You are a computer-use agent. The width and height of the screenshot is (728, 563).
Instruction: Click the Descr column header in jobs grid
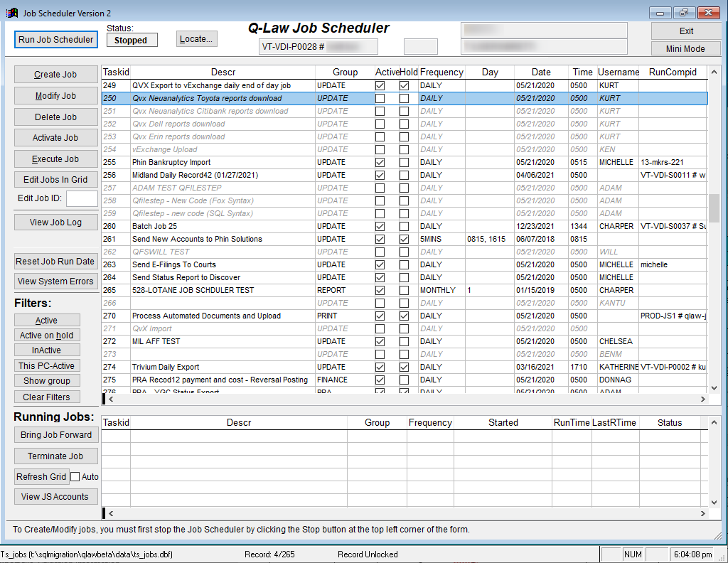[223, 72]
